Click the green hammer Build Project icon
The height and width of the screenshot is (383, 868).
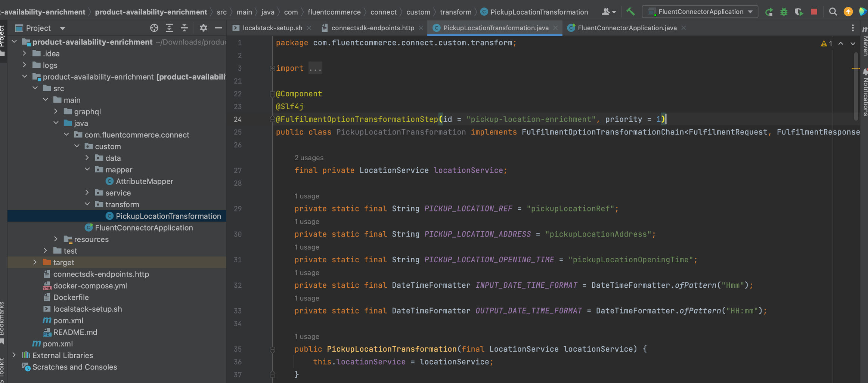coord(630,12)
